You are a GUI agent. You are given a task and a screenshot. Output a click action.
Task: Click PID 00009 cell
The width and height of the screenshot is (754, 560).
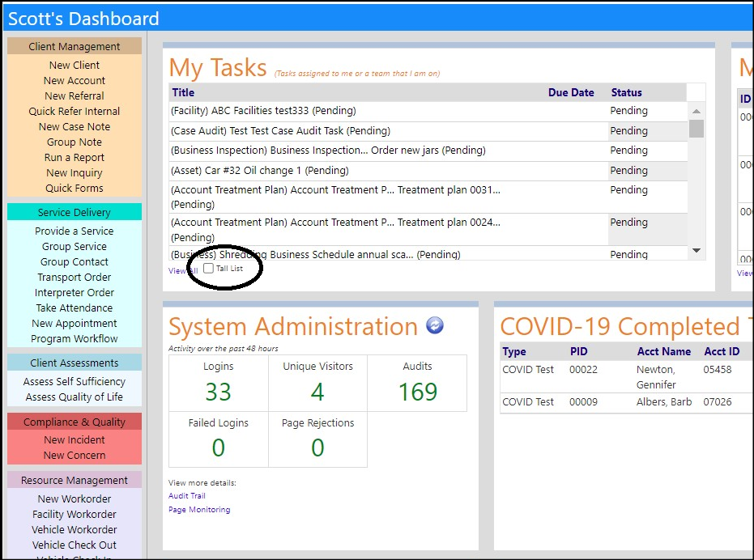point(583,402)
